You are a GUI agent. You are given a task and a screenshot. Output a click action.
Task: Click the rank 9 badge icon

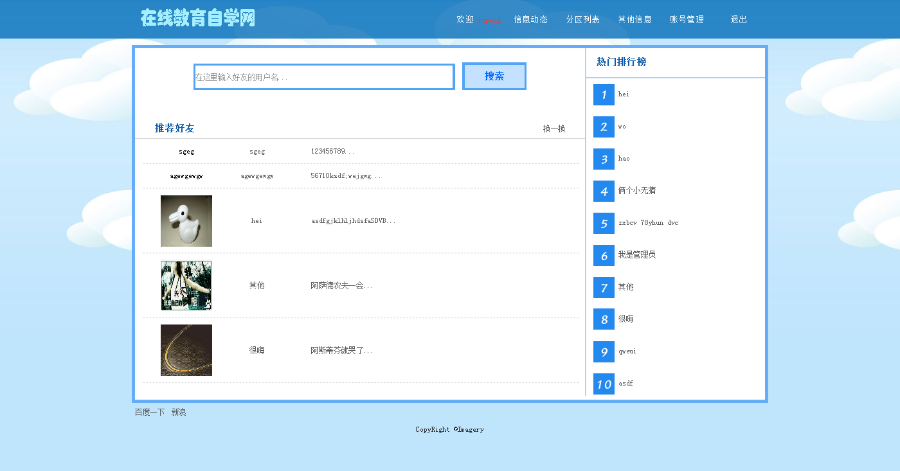click(603, 352)
